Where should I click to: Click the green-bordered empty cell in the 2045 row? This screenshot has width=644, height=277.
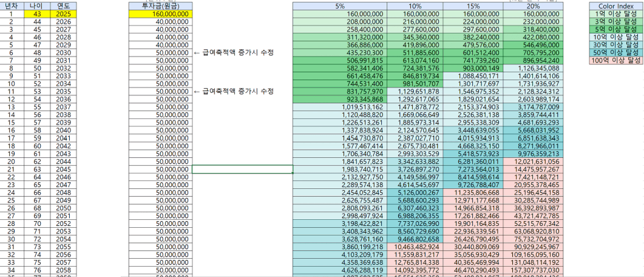pos(242,169)
